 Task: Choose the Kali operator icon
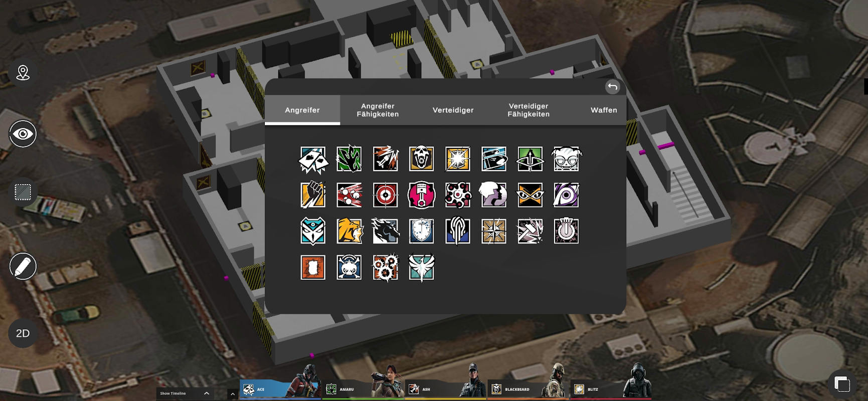(x=313, y=231)
